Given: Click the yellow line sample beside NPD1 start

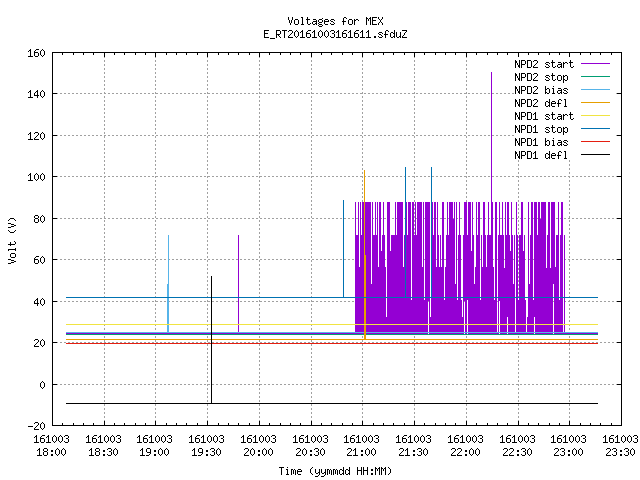Looking at the screenshot, I should coord(596,116).
